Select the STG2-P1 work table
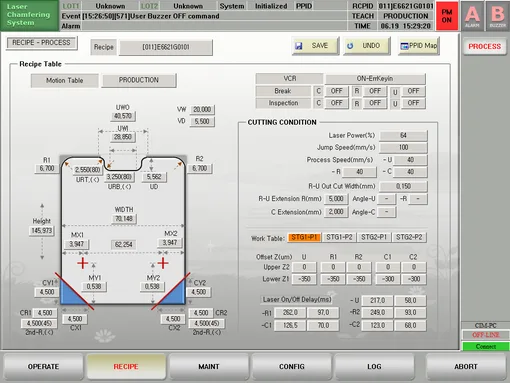This screenshot has width=510, height=383. click(x=374, y=237)
